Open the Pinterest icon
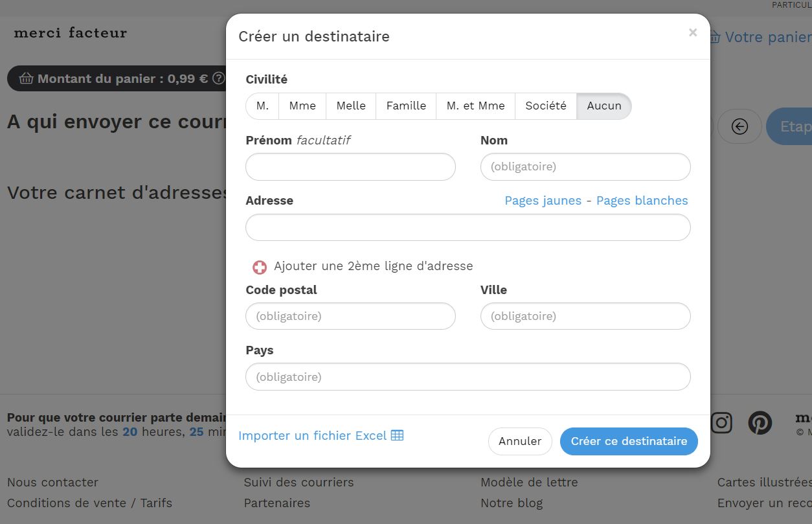This screenshot has width=812, height=524. [x=760, y=422]
